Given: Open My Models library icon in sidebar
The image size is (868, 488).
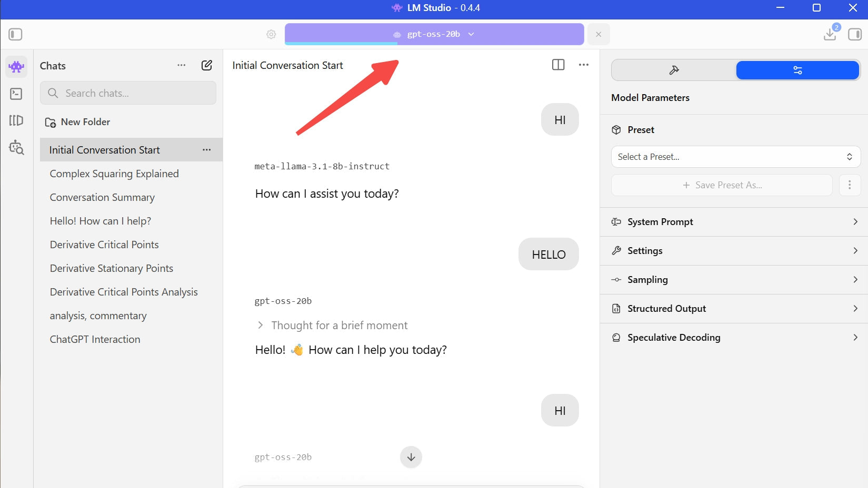Looking at the screenshot, I should pos(16,120).
